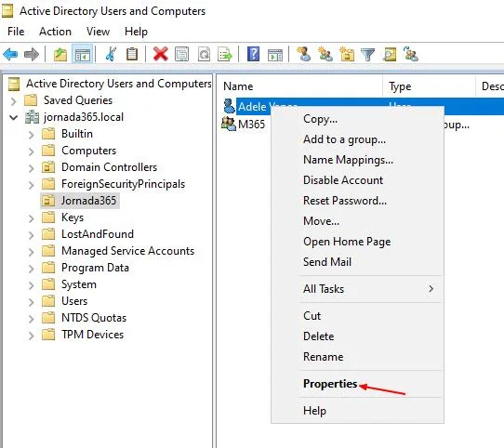This screenshot has width=504, height=448.
Task: Open the Action menu
Action: point(55,32)
